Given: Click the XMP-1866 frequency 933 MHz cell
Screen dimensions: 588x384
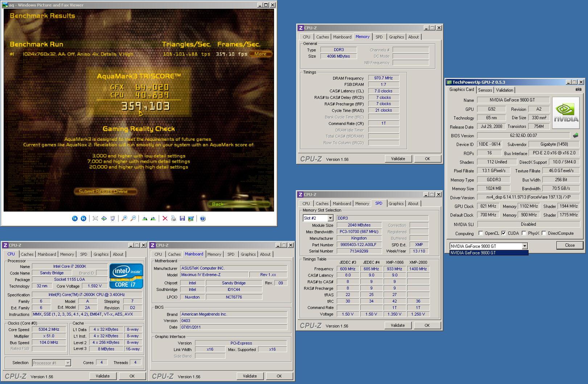Looking at the screenshot, I should coord(394,269).
